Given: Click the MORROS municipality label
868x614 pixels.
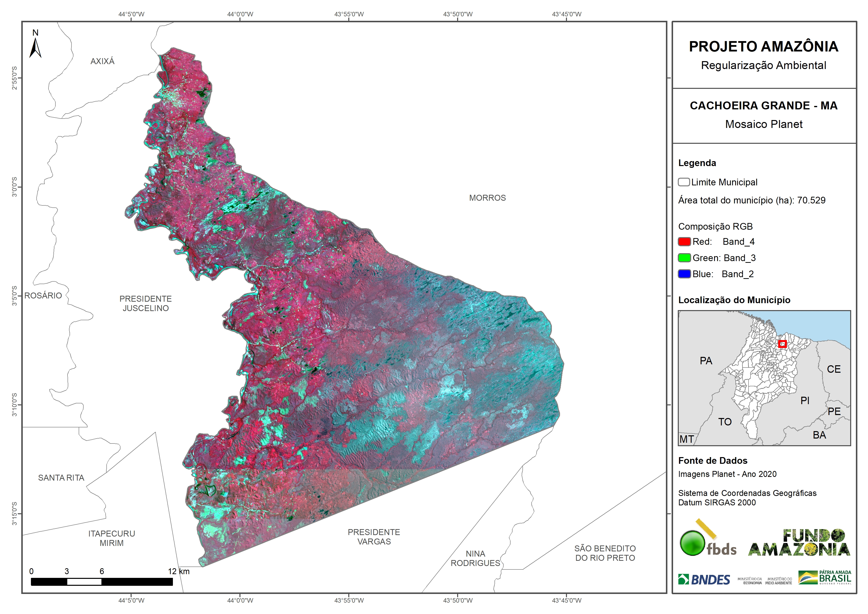Looking at the screenshot, I should tap(487, 198).
